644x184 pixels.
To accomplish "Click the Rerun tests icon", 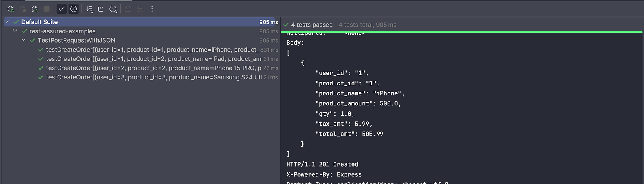I will pyautogui.click(x=11, y=9).
